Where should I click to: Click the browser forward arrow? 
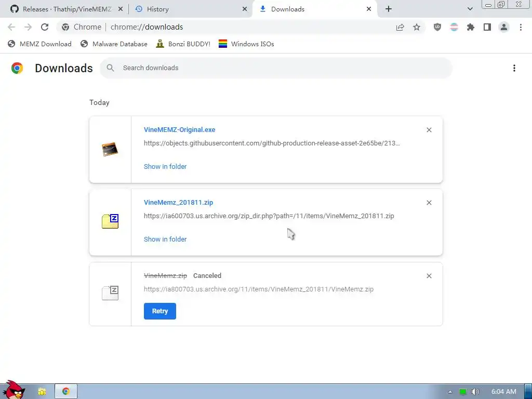[28, 27]
